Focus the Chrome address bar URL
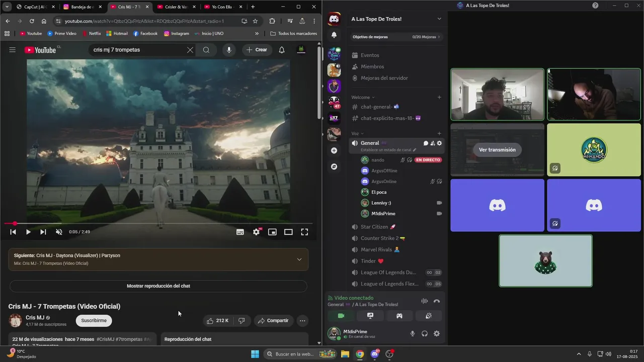The image size is (644, 362). [x=144, y=21]
